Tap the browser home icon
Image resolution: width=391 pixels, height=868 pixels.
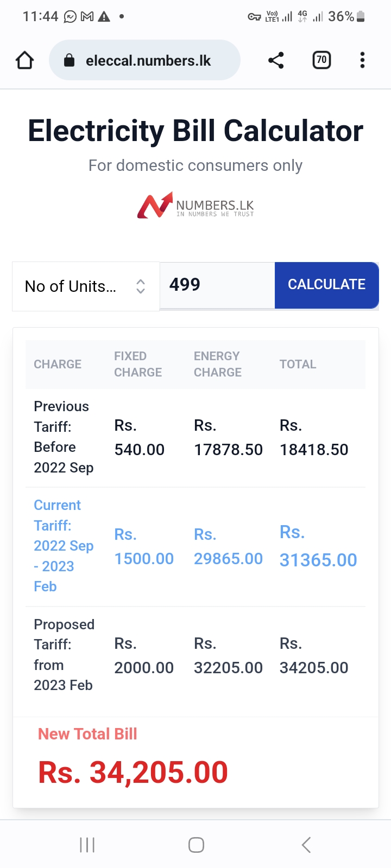(25, 60)
